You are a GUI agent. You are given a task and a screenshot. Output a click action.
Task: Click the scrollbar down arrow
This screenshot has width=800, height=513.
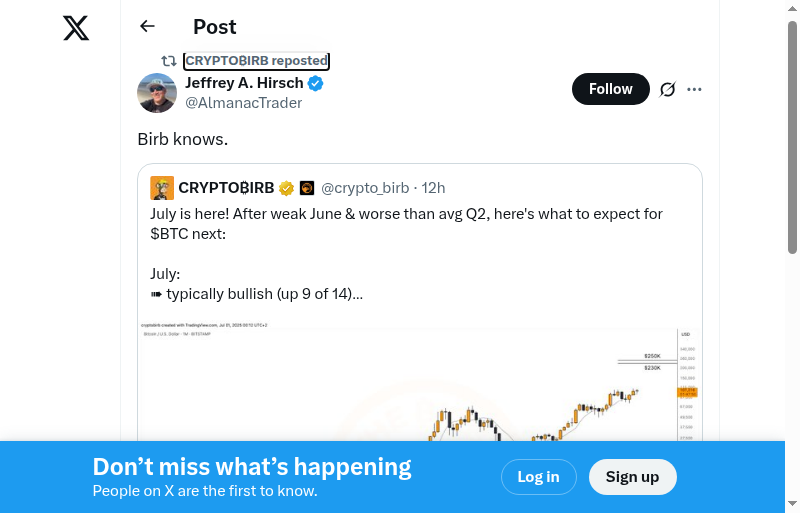(x=792, y=503)
